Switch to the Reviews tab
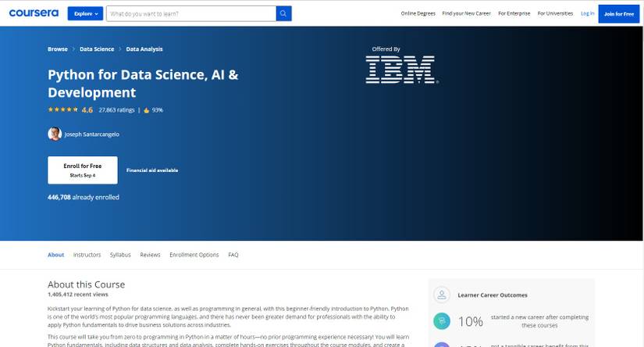The height and width of the screenshot is (347, 644). (x=150, y=255)
